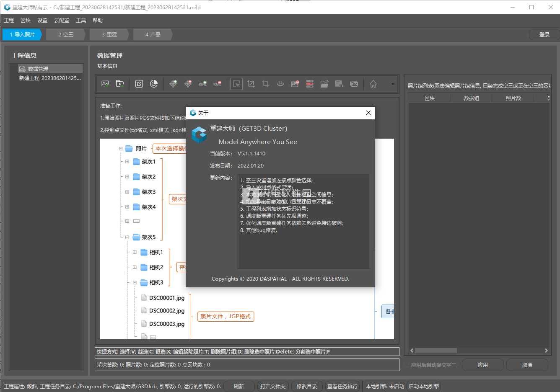Image resolution: width=560 pixels, height=392 pixels.
Task: Click the crossed-out image toolbar icon
Action: (354, 84)
